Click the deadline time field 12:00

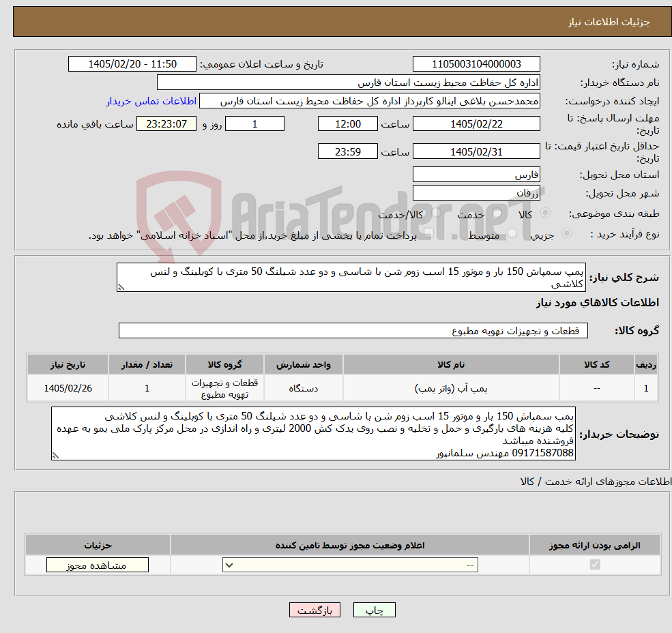tap(347, 124)
